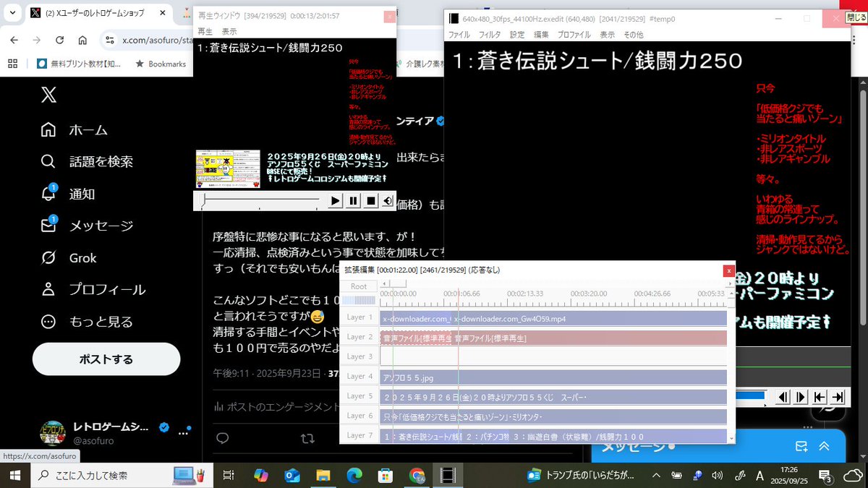Image resolution: width=868 pixels, height=488 pixels.
Task: Click the new message icon in the message drawer
Action: pos(801,446)
